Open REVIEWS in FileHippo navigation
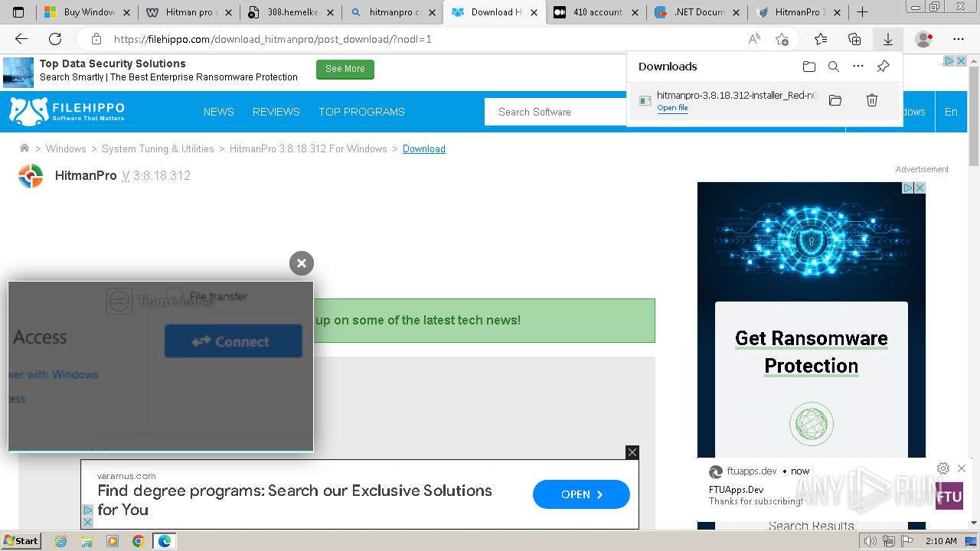Image resolution: width=980 pixels, height=551 pixels. [x=276, y=112]
